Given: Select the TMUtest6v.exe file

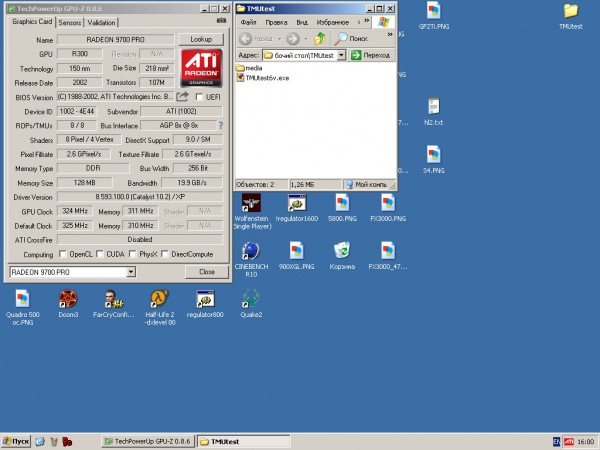Looking at the screenshot, I should pyautogui.click(x=262, y=78).
